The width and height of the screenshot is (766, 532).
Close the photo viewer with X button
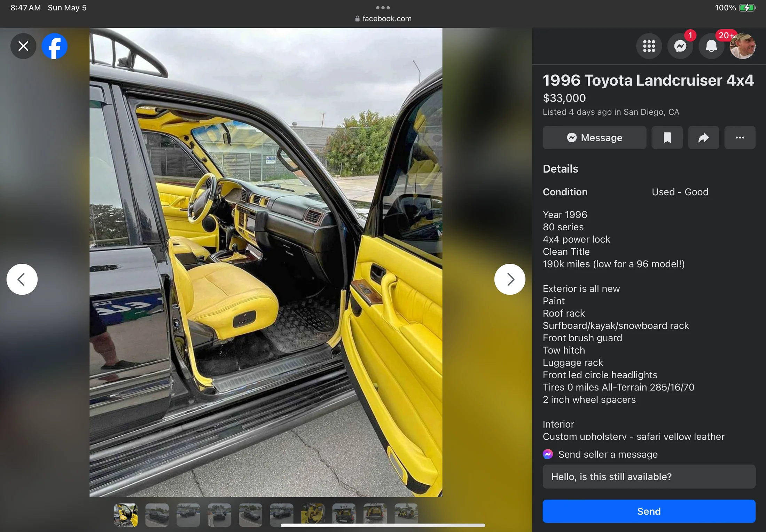pyautogui.click(x=23, y=46)
